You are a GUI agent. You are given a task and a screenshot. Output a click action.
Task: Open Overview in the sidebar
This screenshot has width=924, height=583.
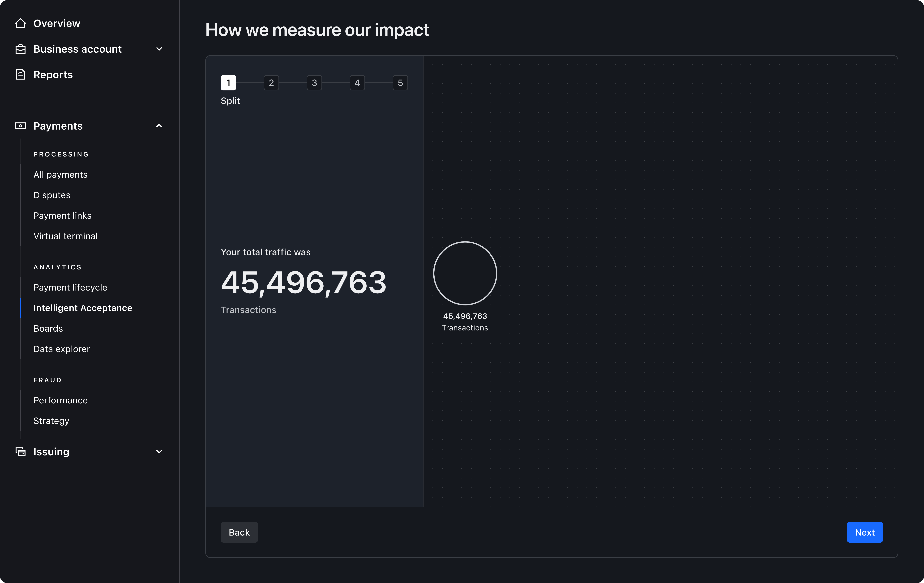pos(57,23)
